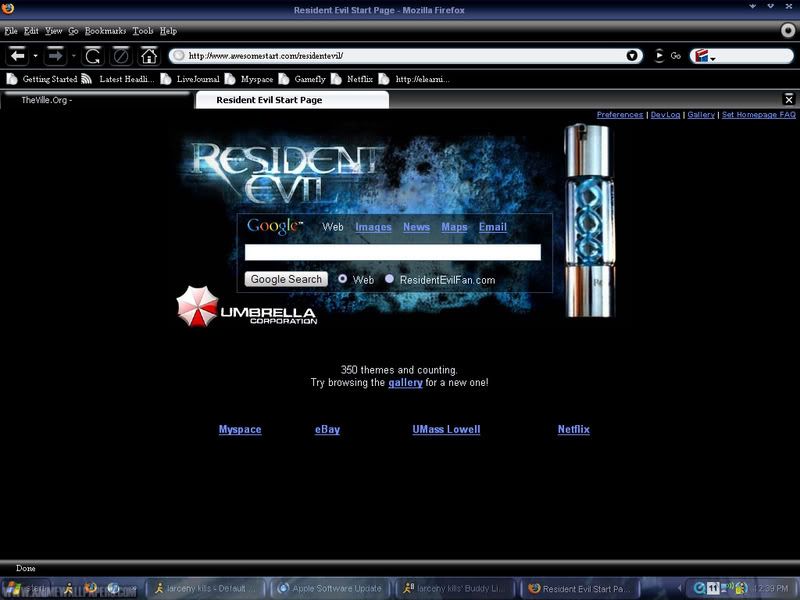Open the Latest Headlines feed bookmark

point(118,79)
